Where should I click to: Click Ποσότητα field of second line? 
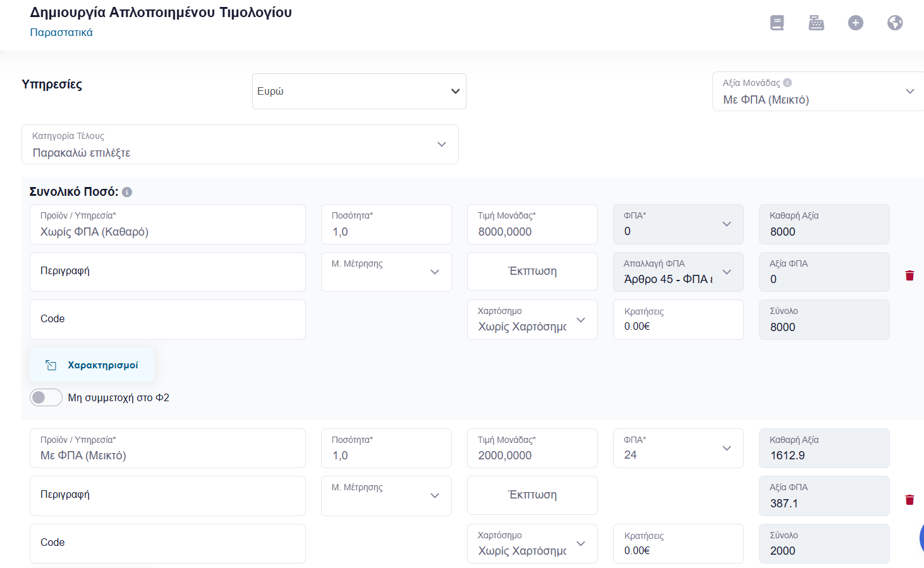click(386, 448)
